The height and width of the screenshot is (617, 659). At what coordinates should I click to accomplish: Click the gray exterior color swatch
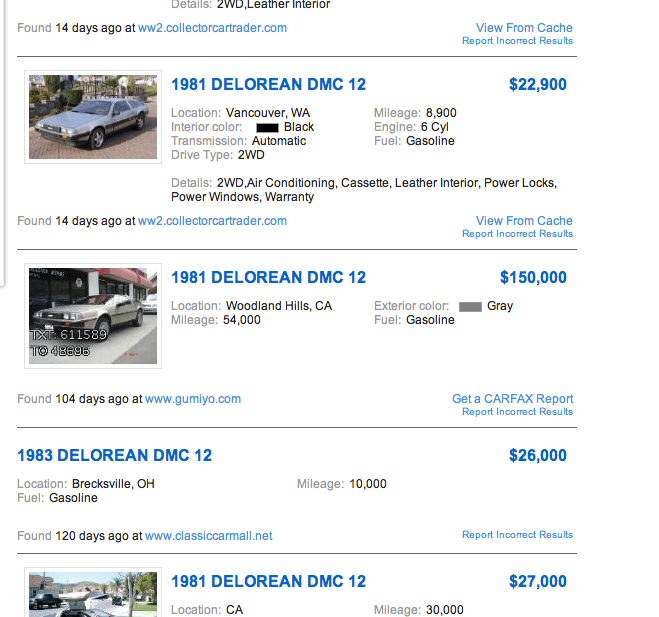[470, 307]
